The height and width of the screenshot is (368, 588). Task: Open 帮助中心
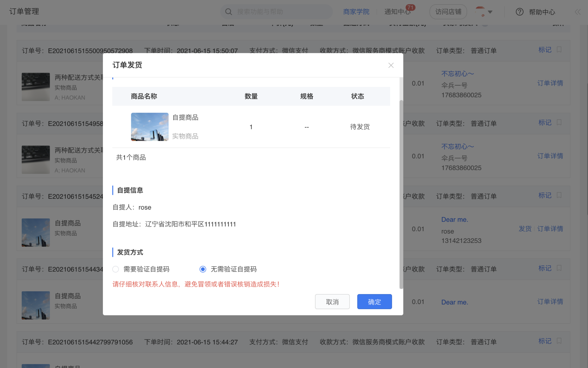click(x=542, y=12)
